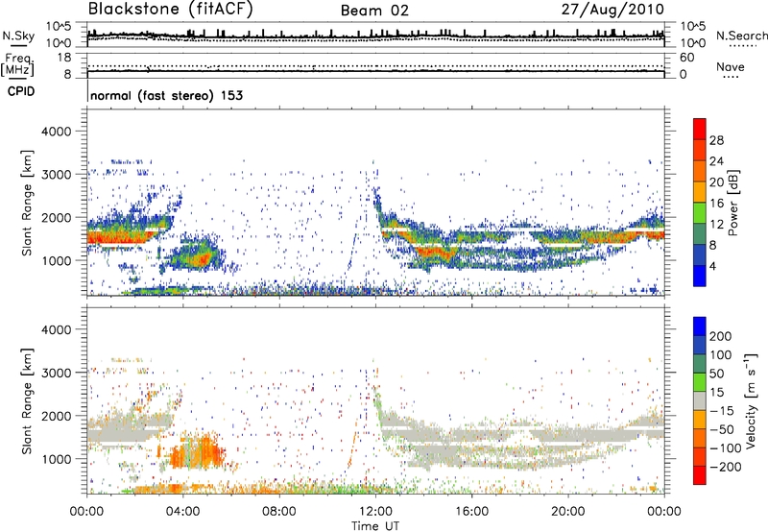Click the '10^5' label at top right

pyautogui.click(x=692, y=27)
